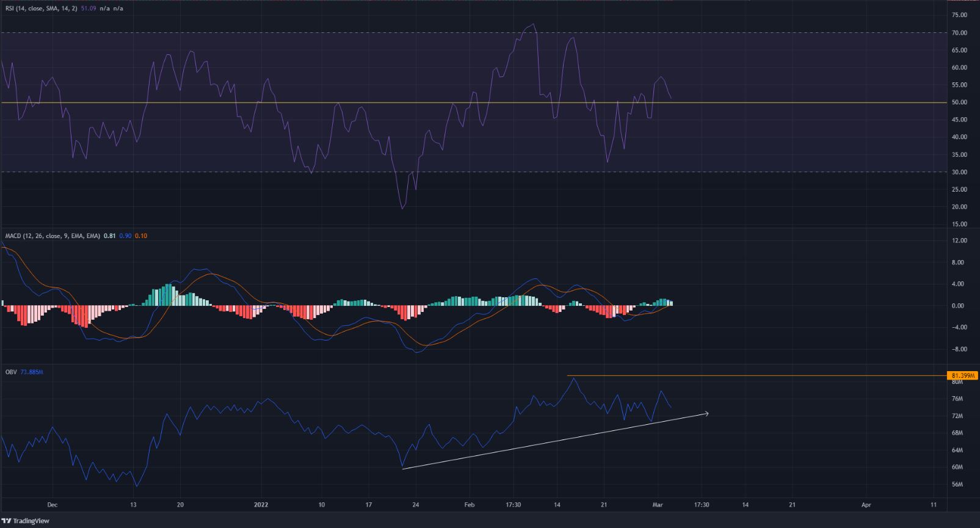Select the orange horizontal line on OBV pane
This screenshot has width=980, height=528.
coord(733,375)
